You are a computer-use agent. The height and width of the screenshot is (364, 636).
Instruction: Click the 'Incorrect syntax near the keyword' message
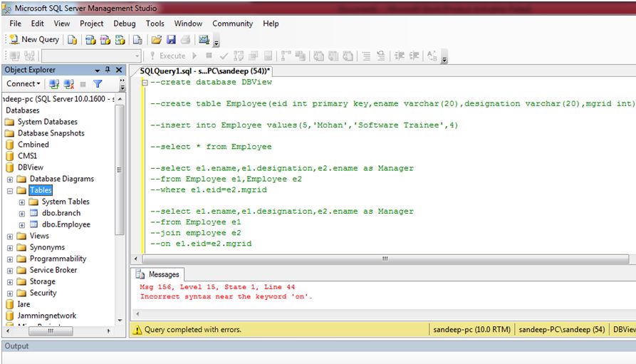tap(226, 296)
